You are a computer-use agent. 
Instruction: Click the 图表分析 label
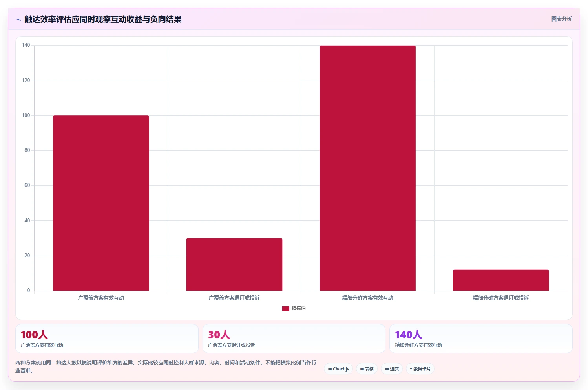[x=561, y=19]
